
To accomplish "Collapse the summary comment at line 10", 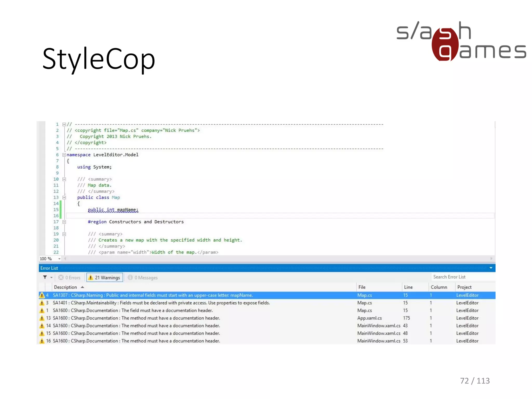I will (64, 179).
